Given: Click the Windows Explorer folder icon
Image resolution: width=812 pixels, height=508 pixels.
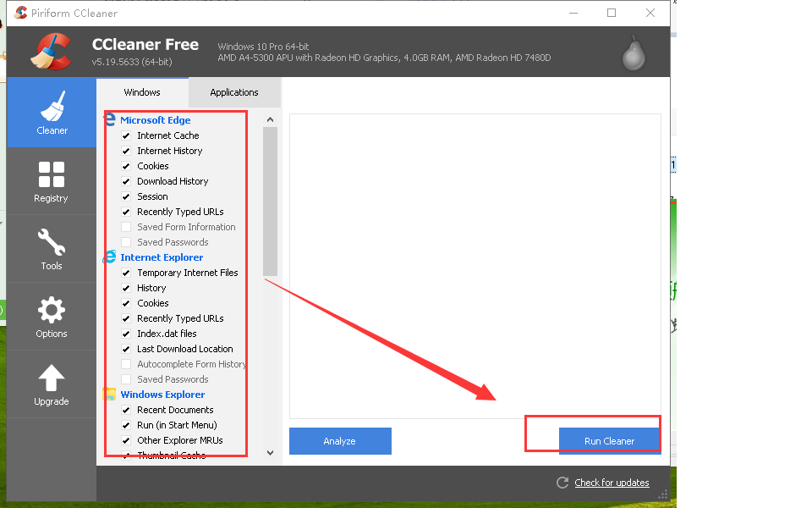Looking at the screenshot, I should click(x=110, y=395).
